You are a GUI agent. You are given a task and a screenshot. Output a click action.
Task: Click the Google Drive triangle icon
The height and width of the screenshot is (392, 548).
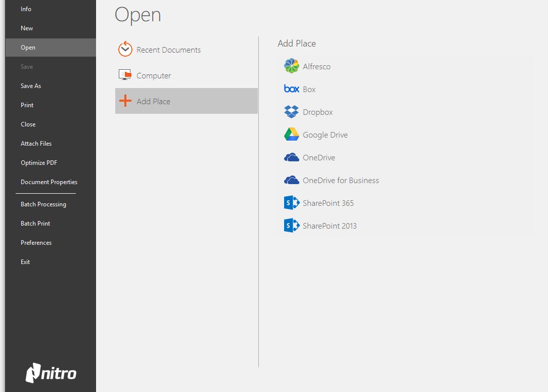(292, 135)
